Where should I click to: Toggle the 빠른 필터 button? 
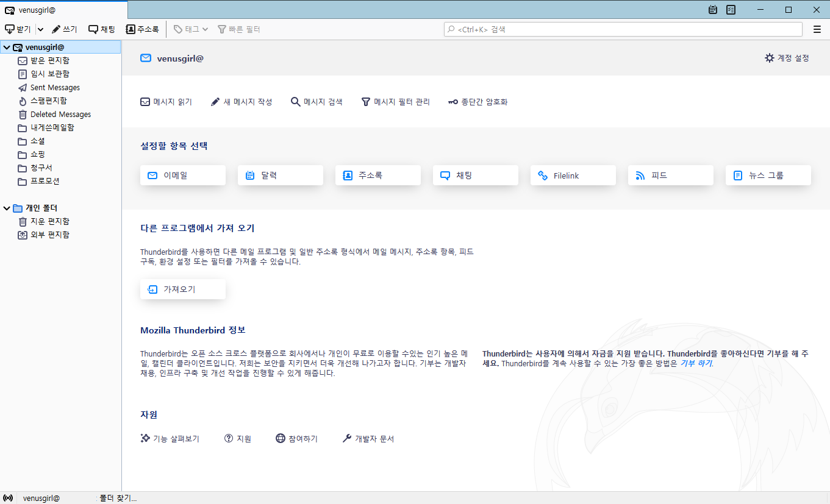[239, 29]
